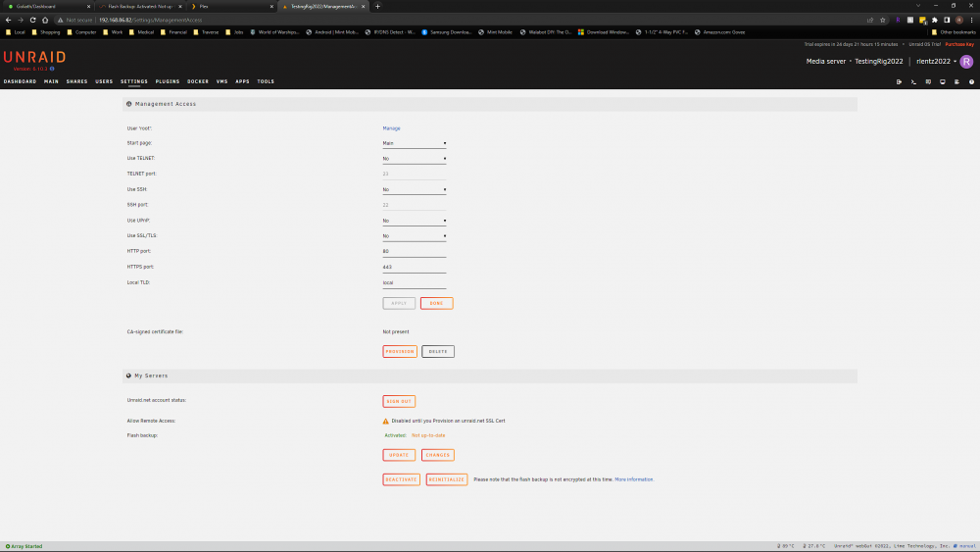Click the purple R extension icon
The width and height of the screenshot is (980, 552).
898,20
